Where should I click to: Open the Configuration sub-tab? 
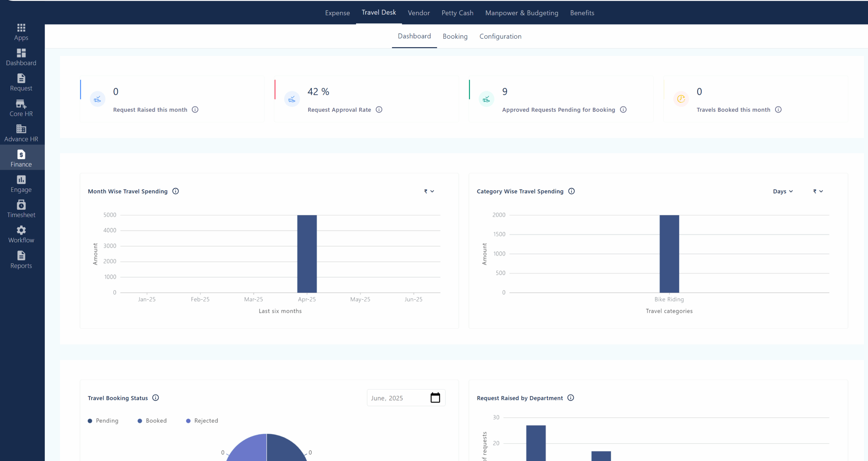pos(500,36)
